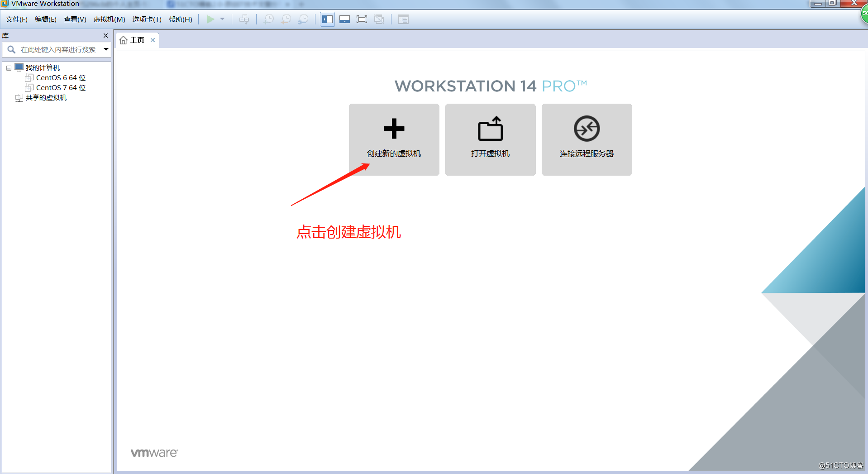Image resolution: width=868 pixels, height=474 pixels.
Task: Click the CentOS 7 VM icon
Action: coord(29,88)
